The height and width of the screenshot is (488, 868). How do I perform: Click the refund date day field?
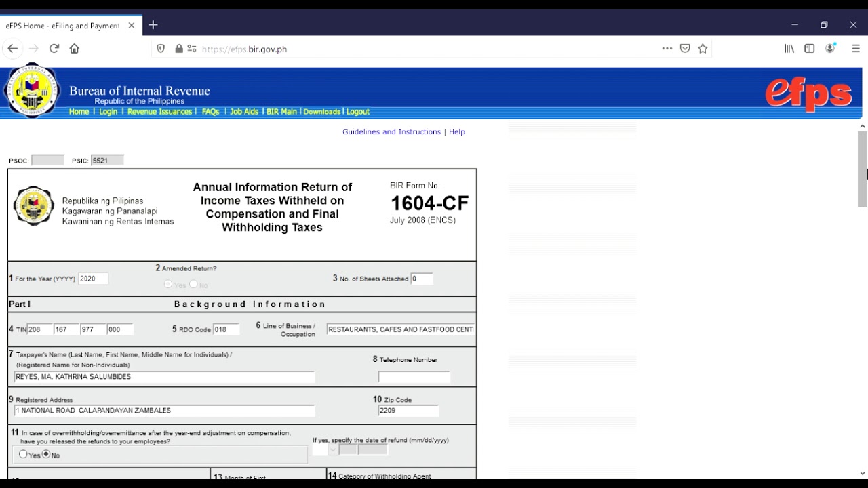tap(348, 449)
